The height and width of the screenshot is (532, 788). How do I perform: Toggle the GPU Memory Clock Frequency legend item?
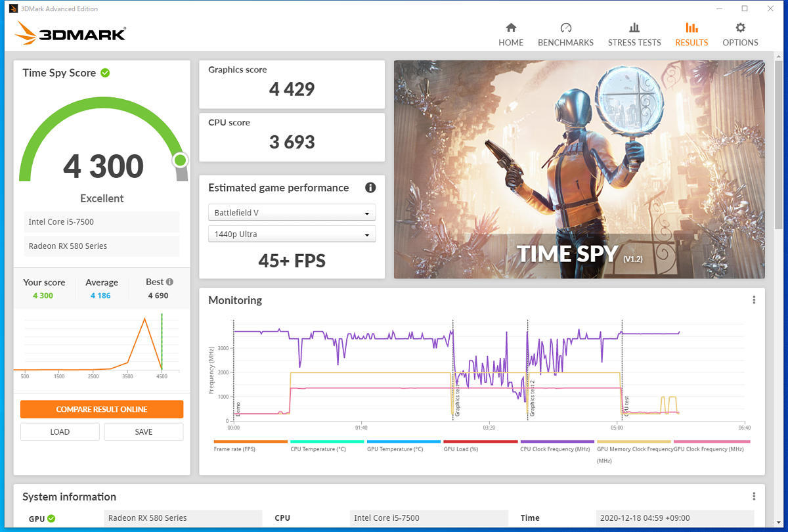point(634,451)
